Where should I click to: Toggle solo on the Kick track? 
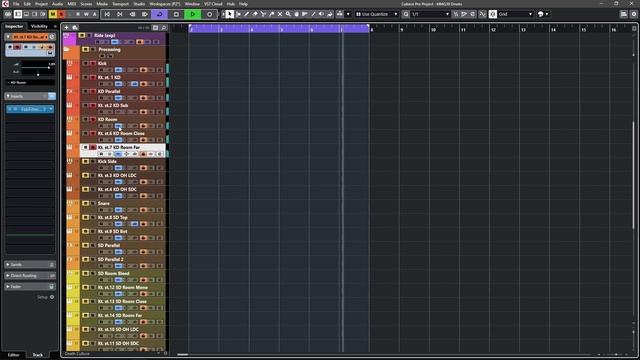tap(93, 63)
